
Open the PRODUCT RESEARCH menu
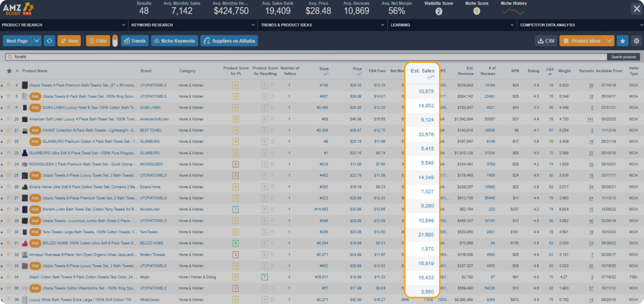coord(64,25)
